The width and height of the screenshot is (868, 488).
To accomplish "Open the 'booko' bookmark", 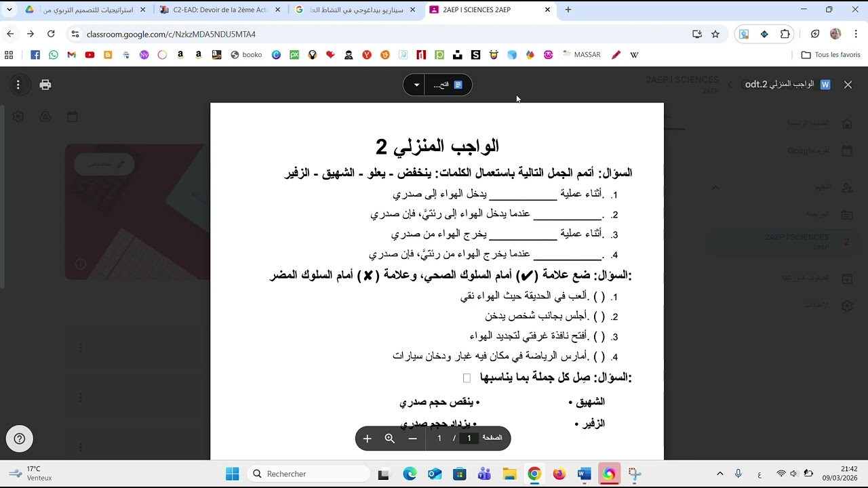I will 246,55.
